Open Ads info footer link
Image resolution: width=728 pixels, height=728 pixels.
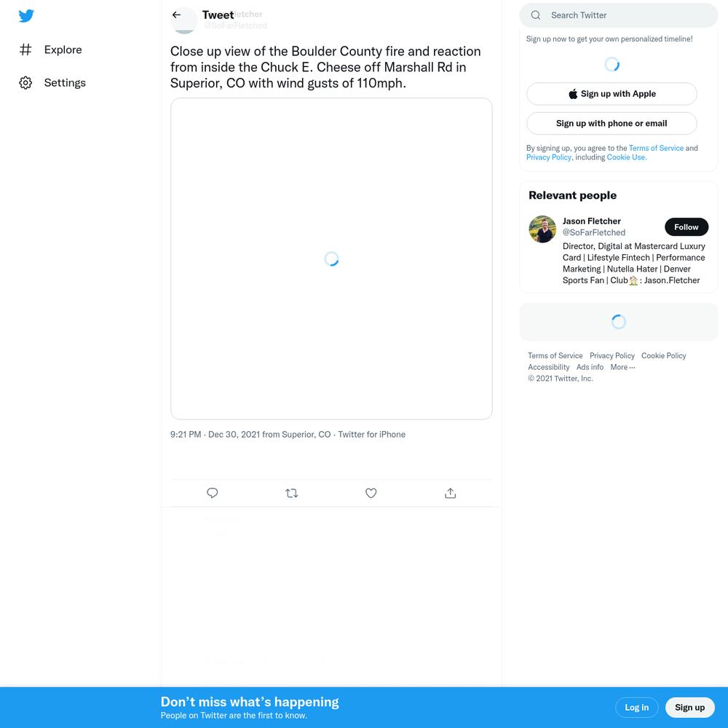pos(590,367)
